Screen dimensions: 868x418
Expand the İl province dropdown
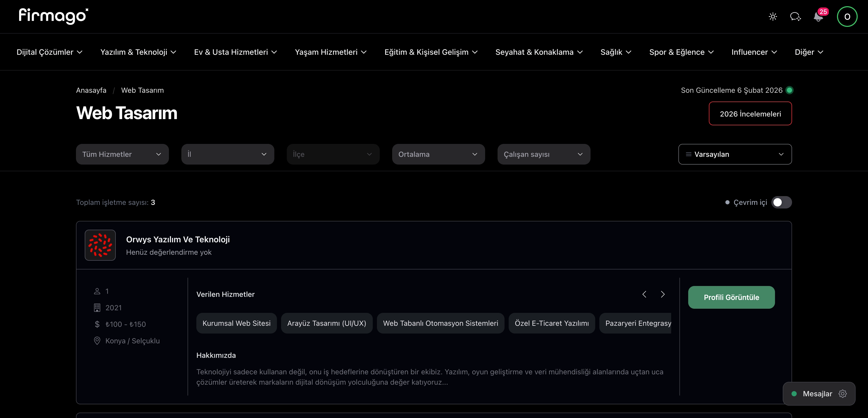(x=227, y=154)
